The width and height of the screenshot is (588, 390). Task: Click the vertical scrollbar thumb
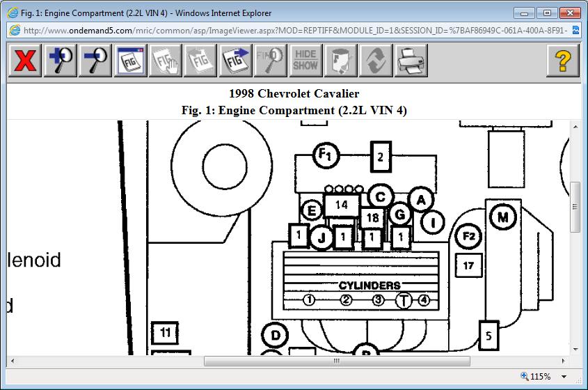point(575,207)
